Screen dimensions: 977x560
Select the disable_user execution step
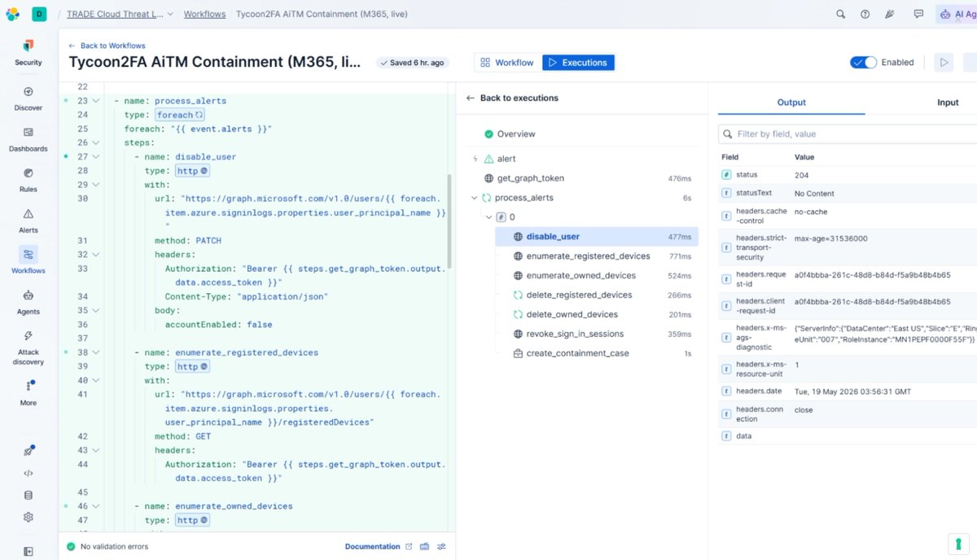click(596, 237)
